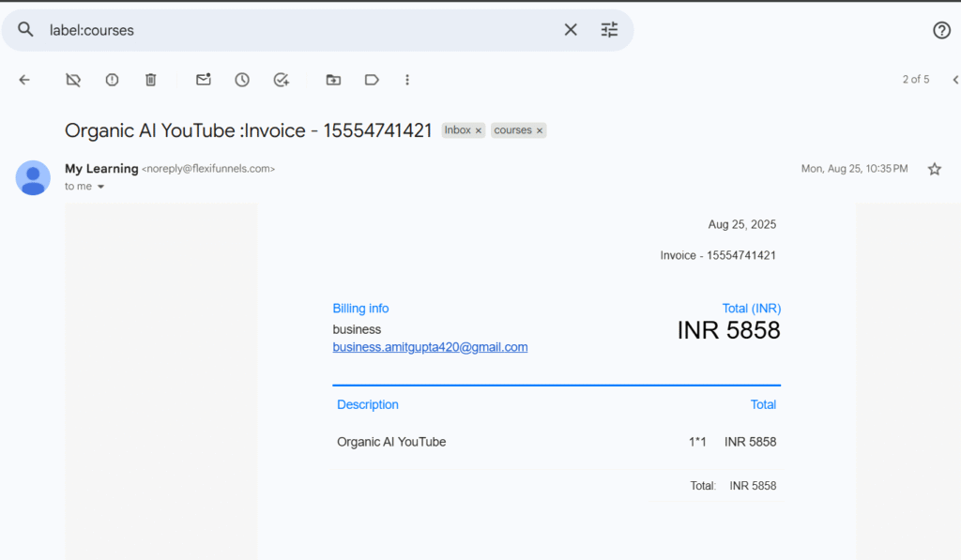Open the More options three-dot menu
Screen dimensions: 961x560
[407, 80]
